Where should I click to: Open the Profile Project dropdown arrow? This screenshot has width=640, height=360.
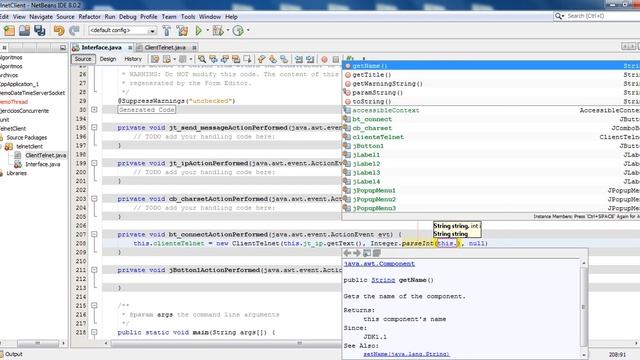pos(248,31)
